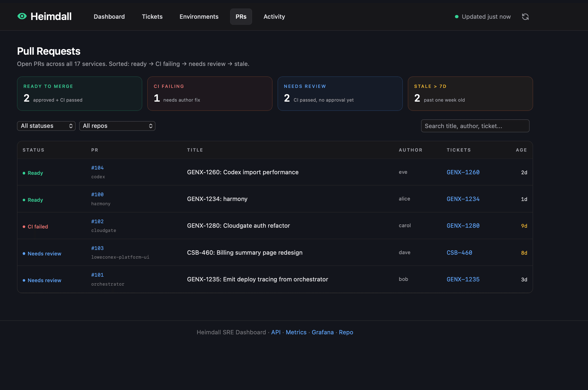Click author bob
This screenshot has width=588, height=390.
pos(403,279)
